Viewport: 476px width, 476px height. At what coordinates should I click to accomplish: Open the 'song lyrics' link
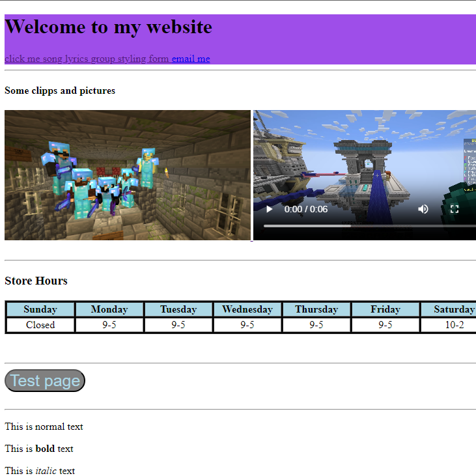click(x=66, y=59)
